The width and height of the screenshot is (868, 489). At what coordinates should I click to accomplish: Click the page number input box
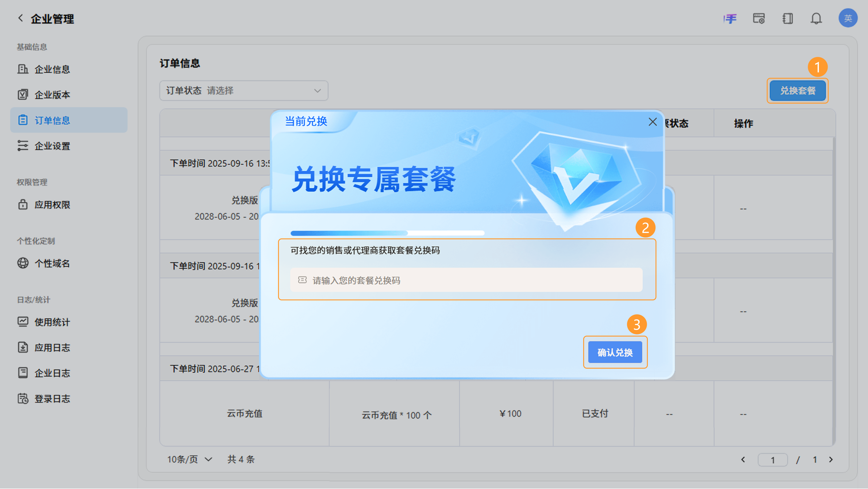click(773, 460)
